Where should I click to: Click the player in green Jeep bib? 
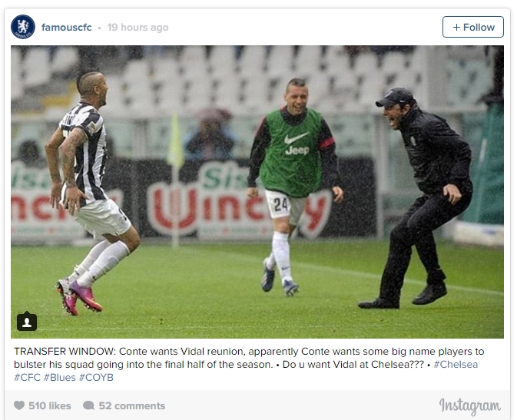click(293, 184)
